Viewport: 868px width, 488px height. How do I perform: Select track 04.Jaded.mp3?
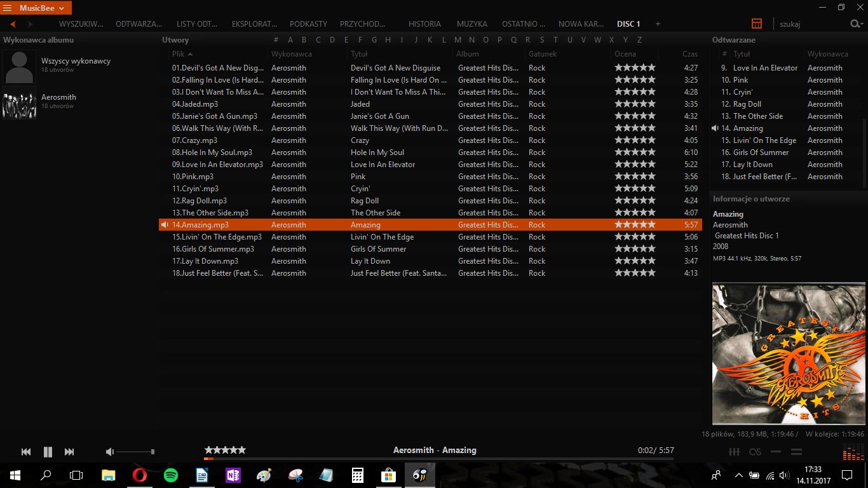pos(430,104)
